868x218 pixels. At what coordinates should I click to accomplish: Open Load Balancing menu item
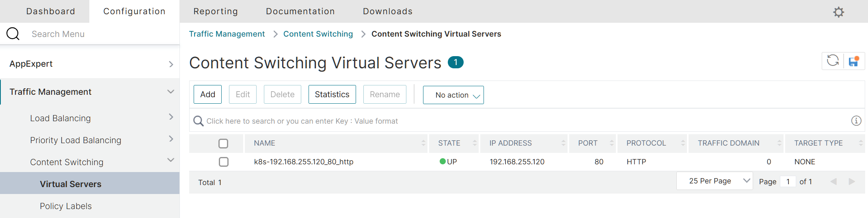[60, 118]
